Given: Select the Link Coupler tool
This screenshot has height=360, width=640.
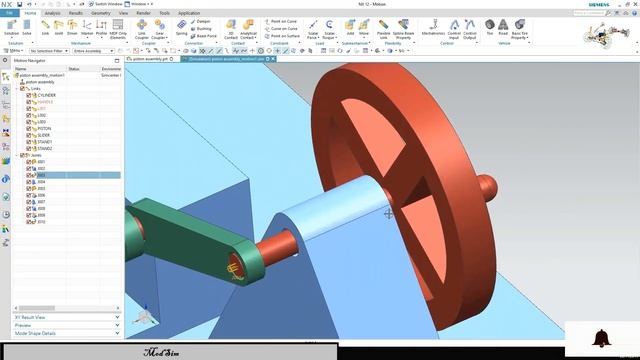Looking at the screenshot, I should point(142,29).
